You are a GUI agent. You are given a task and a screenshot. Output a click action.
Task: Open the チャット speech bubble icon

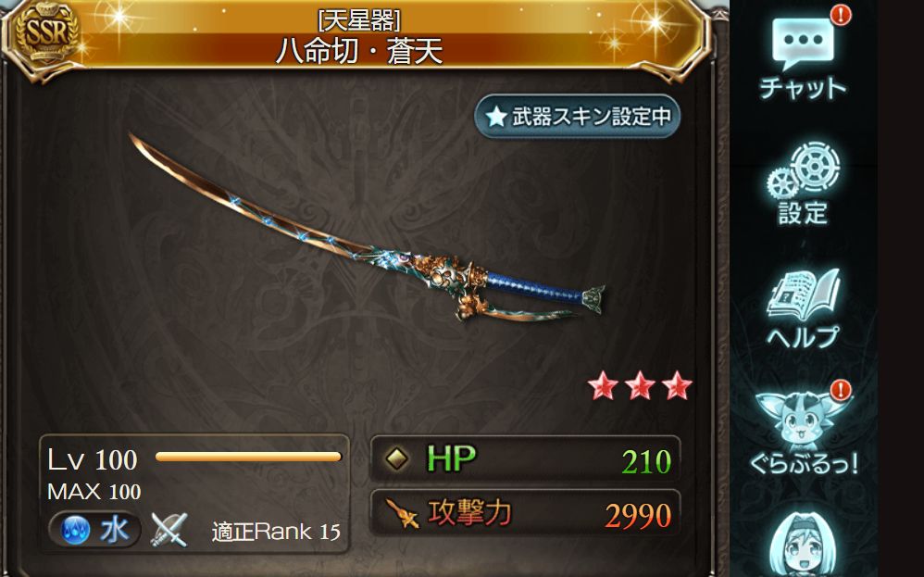(x=803, y=44)
